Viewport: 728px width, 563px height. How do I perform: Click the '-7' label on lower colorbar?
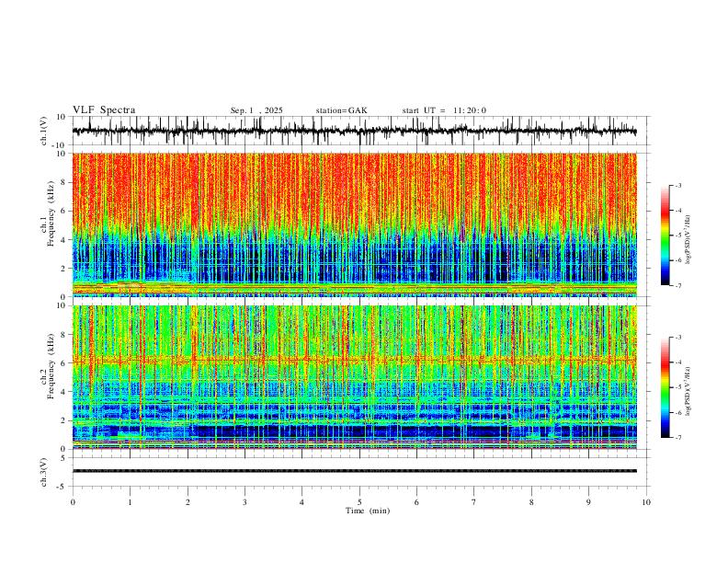tap(678, 438)
